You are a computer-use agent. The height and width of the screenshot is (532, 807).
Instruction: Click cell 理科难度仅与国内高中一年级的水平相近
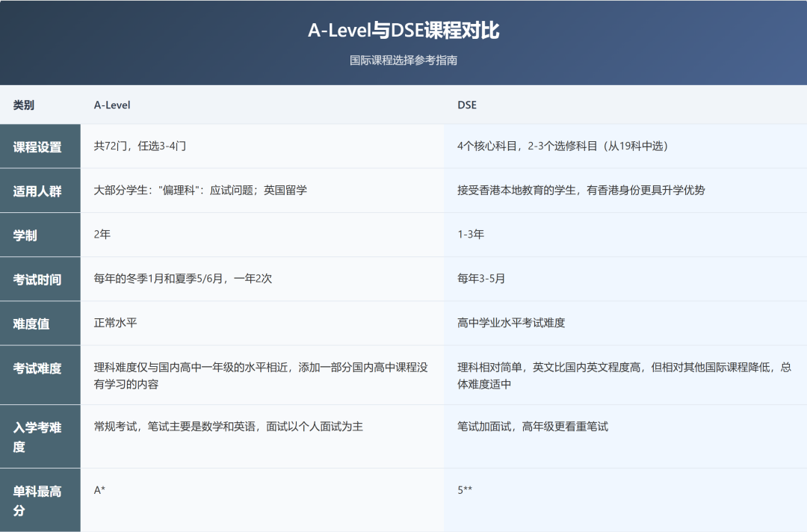(262, 375)
